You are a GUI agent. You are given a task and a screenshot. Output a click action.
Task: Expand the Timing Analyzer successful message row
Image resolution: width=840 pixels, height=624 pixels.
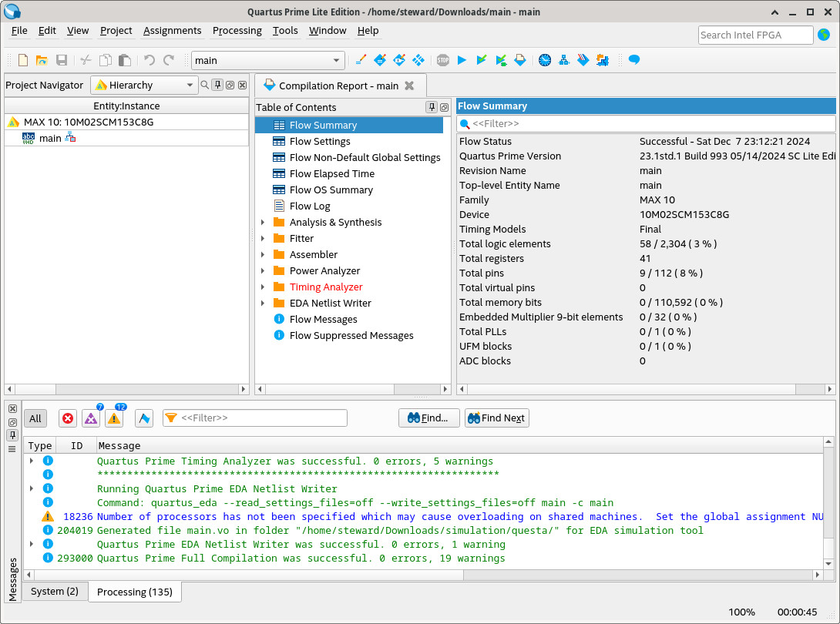coord(32,461)
